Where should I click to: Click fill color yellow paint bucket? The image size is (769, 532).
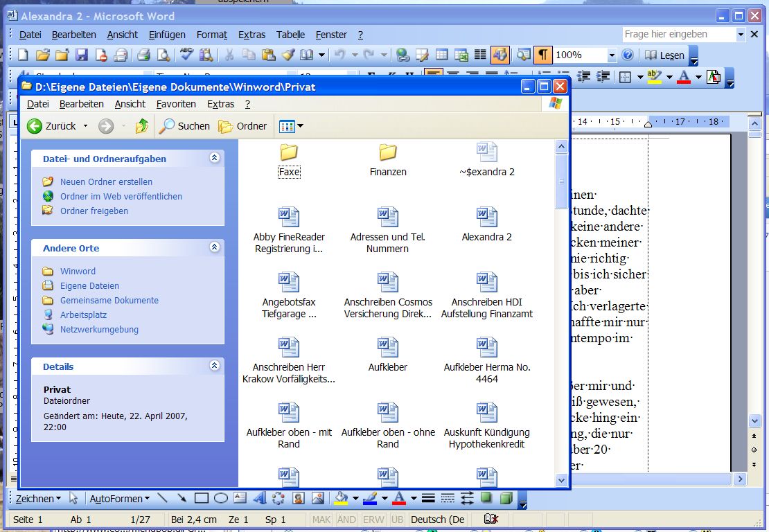341,498
